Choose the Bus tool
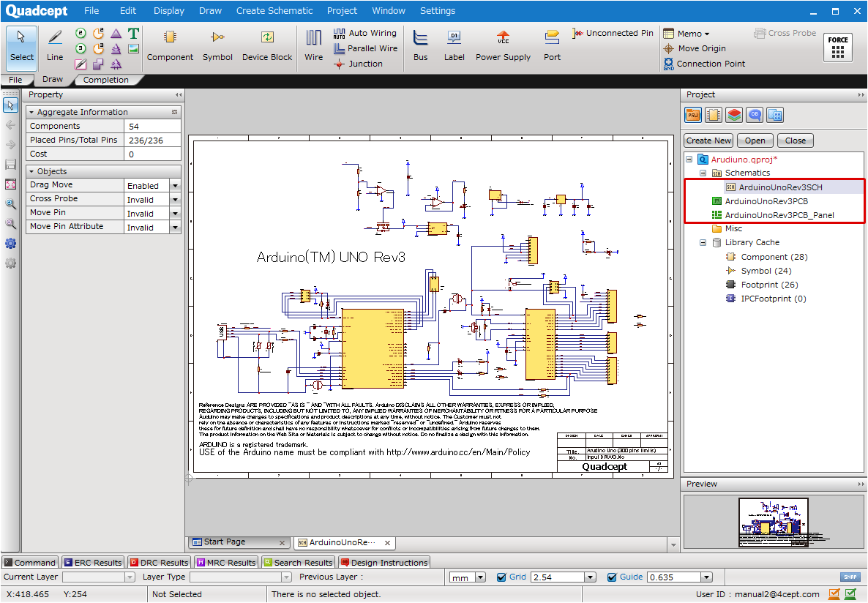This screenshot has width=868, height=603. 420,45
